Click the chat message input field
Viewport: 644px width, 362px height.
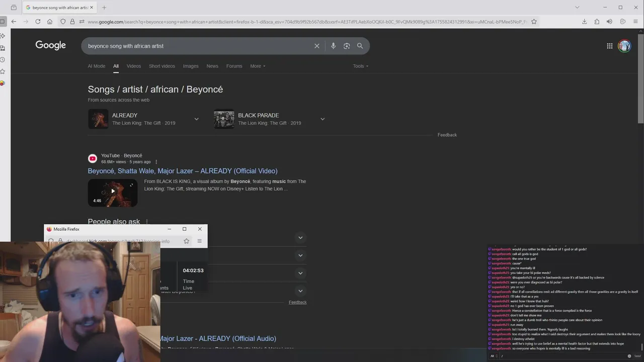pyautogui.click(x=562, y=356)
